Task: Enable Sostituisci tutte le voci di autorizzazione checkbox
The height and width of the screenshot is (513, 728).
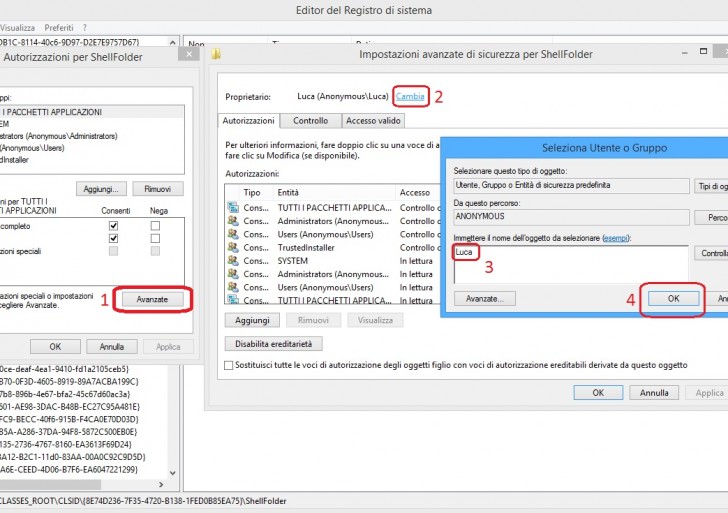Action: coord(228,365)
